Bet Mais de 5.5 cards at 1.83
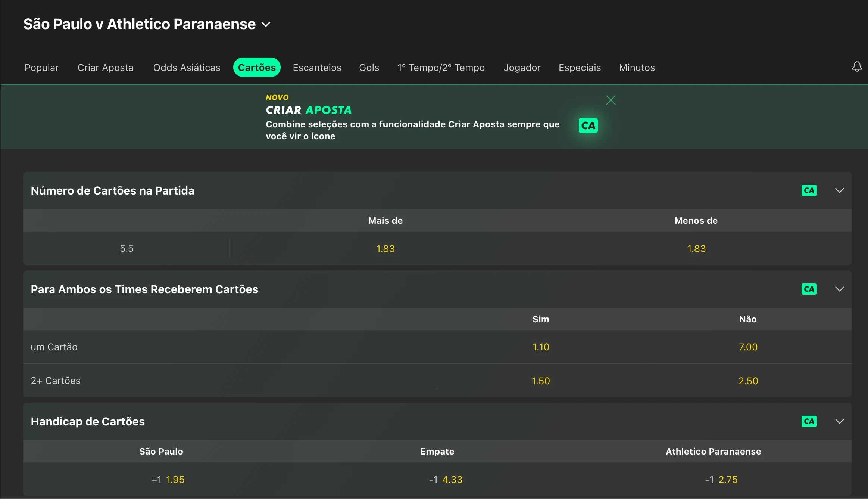Screen dimensions: 868x499 385,249
